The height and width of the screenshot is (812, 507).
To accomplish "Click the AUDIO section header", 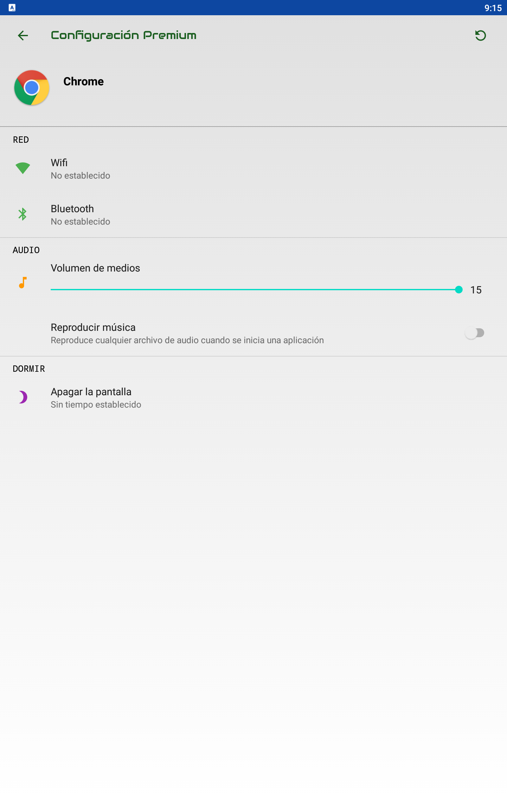I will pyautogui.click(x=26, y=250).
